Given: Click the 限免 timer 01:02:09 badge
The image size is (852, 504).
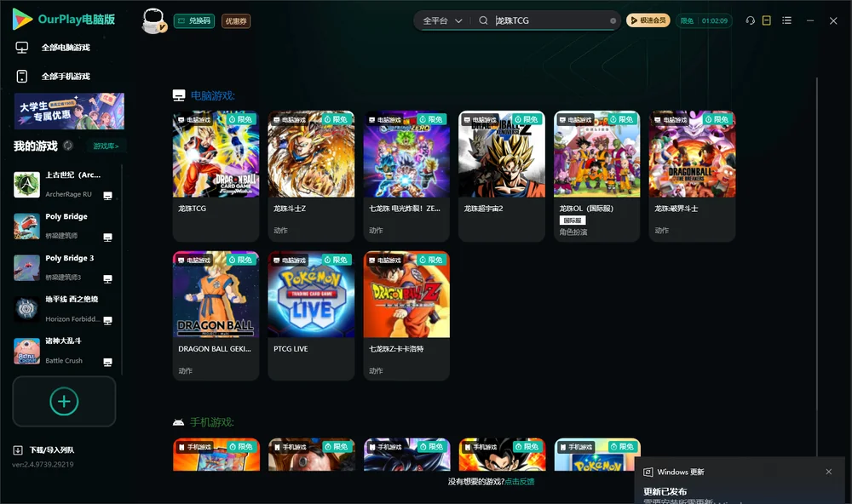Looking at the screenshot, I should pos(705,20).
